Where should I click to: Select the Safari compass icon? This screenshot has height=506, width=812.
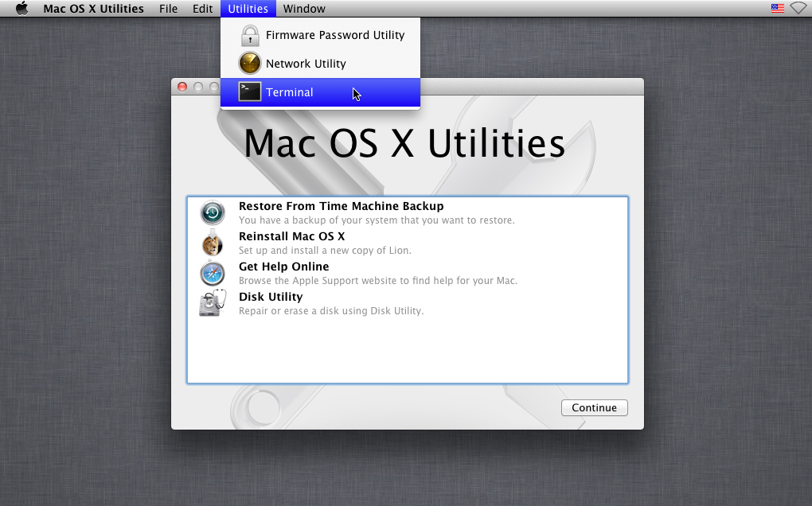(213, 273)
